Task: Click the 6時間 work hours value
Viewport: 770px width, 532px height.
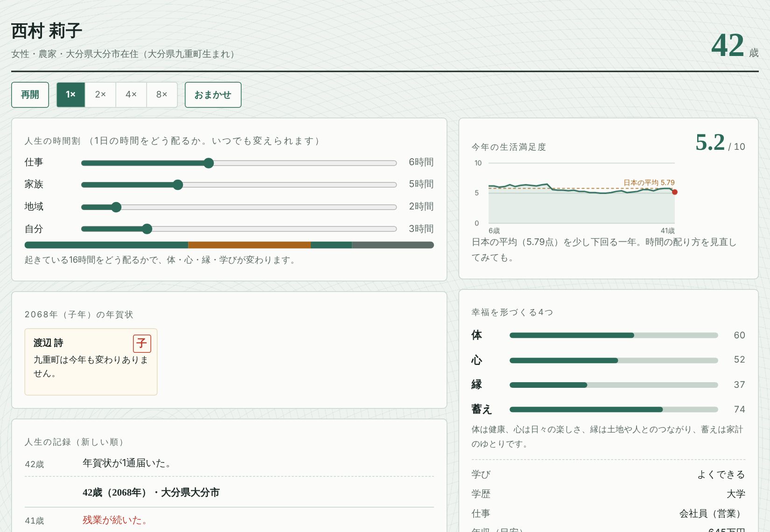Action: click(421, 162)
